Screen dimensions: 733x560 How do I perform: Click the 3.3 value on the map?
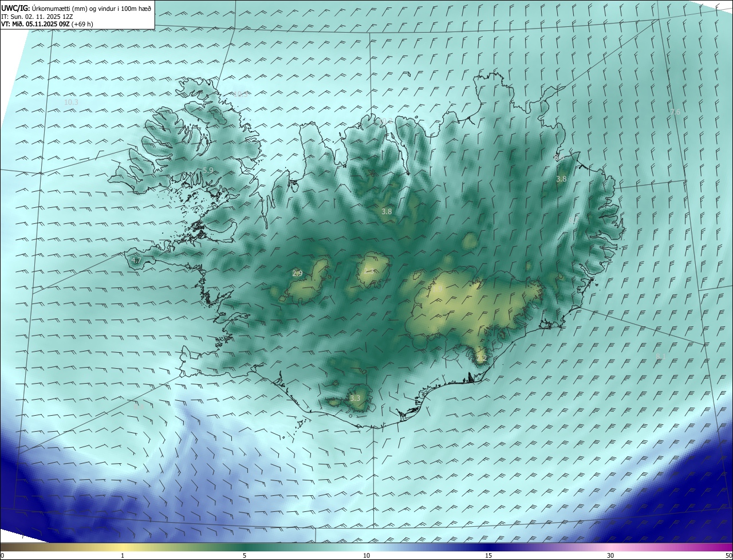(355, 398)
